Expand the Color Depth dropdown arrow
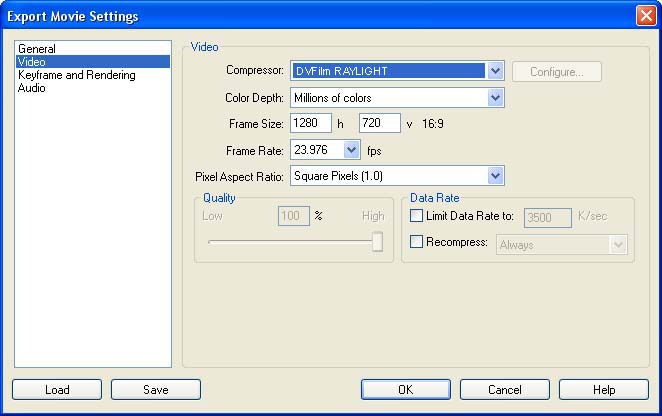The image size is (662, 416). tap(495, 98)
